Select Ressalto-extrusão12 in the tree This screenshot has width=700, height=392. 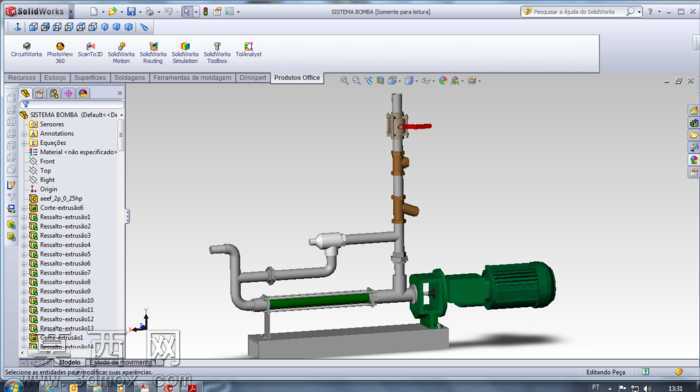[x=62, y=319]
